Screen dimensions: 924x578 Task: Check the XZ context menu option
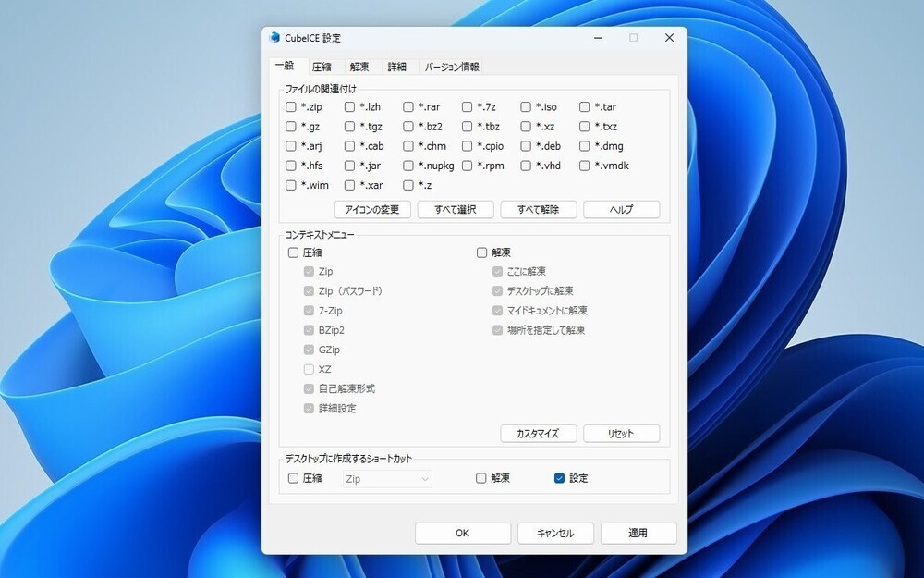click(x=309, y=369)
